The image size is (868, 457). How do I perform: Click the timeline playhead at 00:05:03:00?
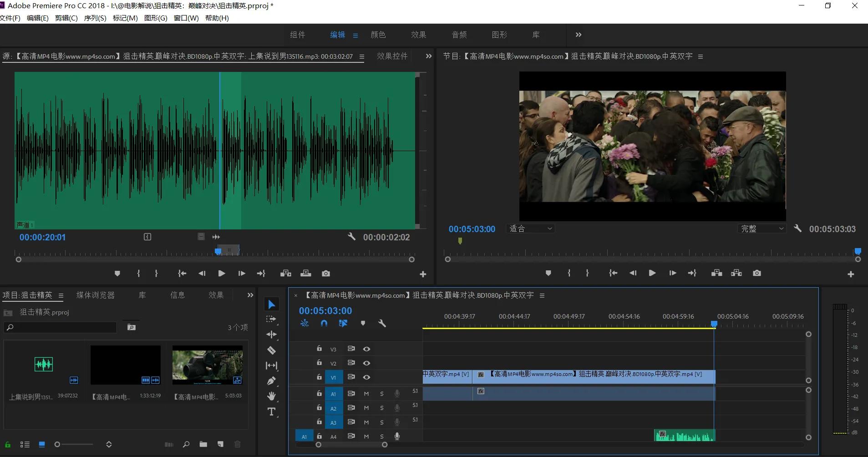click(714, 324)
